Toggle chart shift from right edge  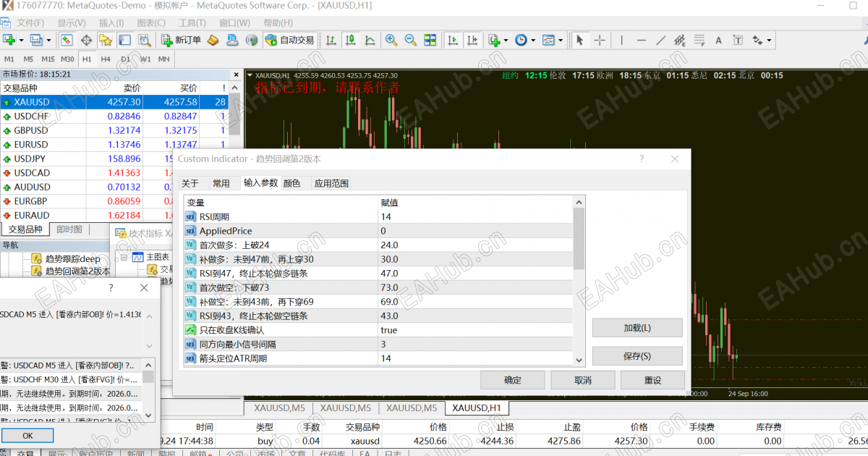click(472, 41)
